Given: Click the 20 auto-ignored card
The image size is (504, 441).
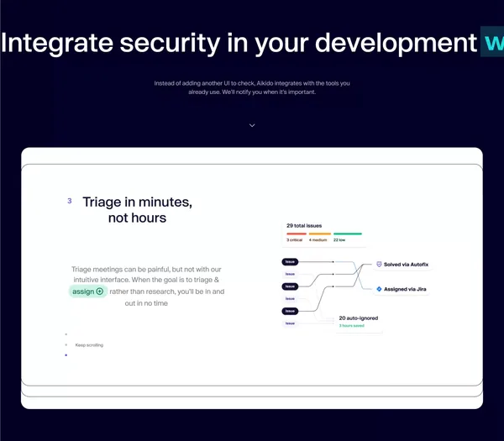Looking at the screenshot, I should pyautogui.click(x=359, y=322).
